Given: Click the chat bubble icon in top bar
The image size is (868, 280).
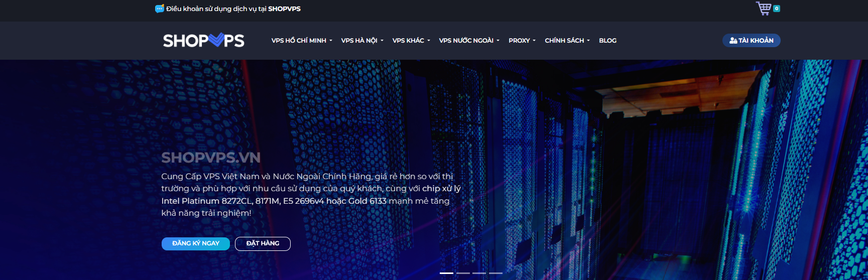Looking at the screenshot, I should coord(160,9).
